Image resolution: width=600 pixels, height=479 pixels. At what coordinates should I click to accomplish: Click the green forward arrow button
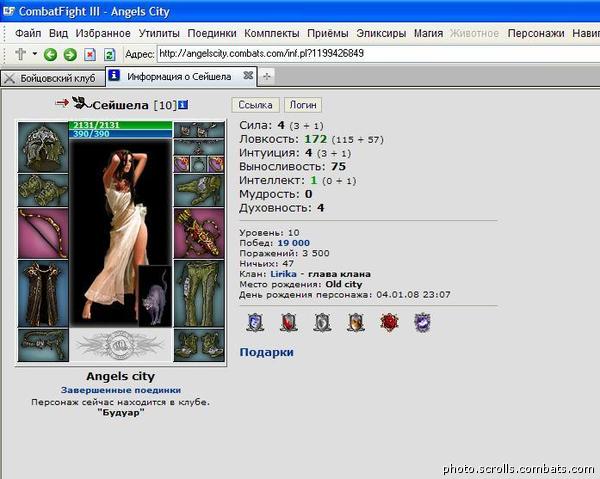[x=70, y=54]
